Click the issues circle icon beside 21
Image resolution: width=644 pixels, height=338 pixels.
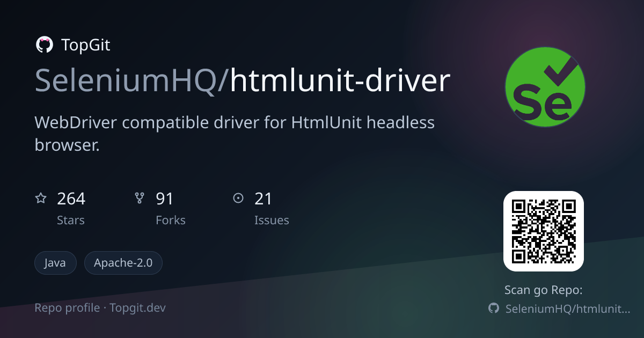click(238, 199)
